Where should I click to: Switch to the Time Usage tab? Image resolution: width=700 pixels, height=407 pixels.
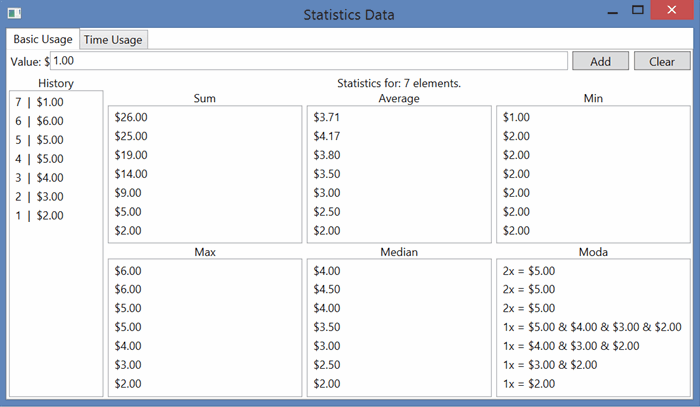[x=113, y=40]
